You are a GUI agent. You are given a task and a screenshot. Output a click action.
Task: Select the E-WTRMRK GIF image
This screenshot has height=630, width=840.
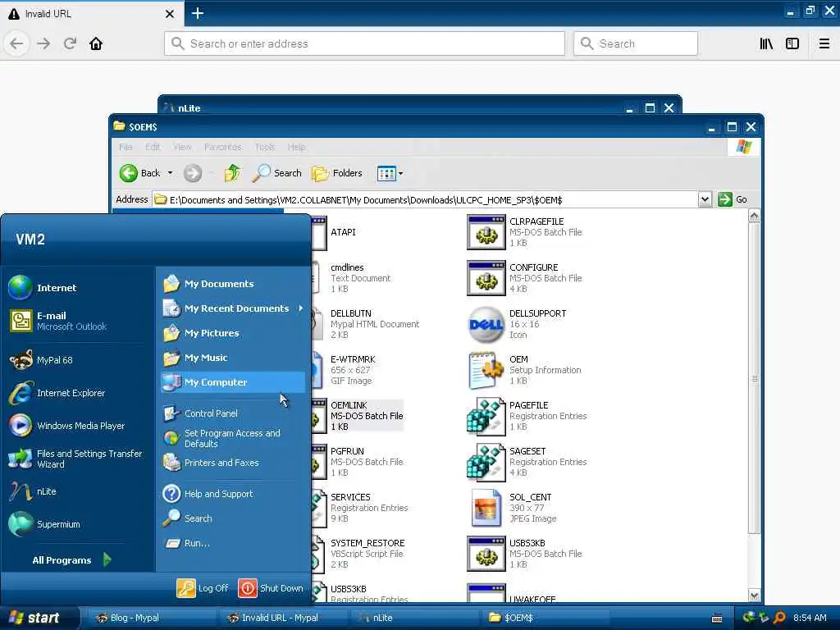tap(353, 370)
